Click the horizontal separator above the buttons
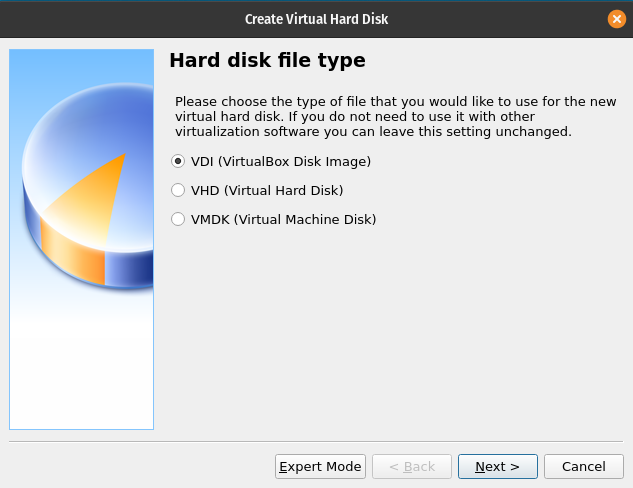This screenshot has width=633, height=488. click(316, 441)
